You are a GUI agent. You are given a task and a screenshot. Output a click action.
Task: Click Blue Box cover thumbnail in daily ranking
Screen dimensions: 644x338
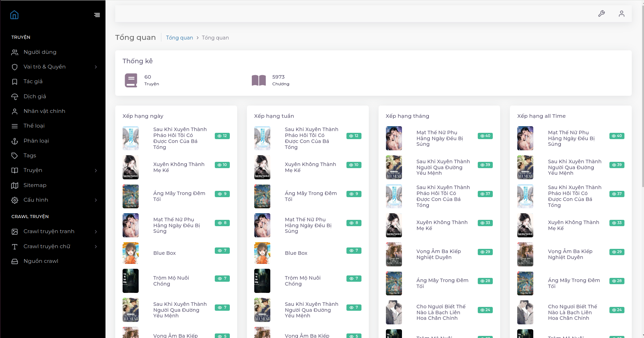coord(131,253)
